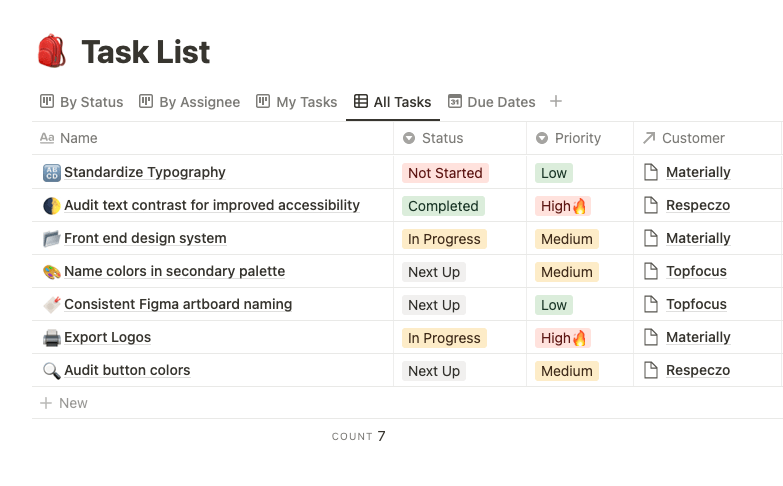This screenshot has height=486, width=783.
Task: Open the By Assignee board view
Action: coord(190,102)
